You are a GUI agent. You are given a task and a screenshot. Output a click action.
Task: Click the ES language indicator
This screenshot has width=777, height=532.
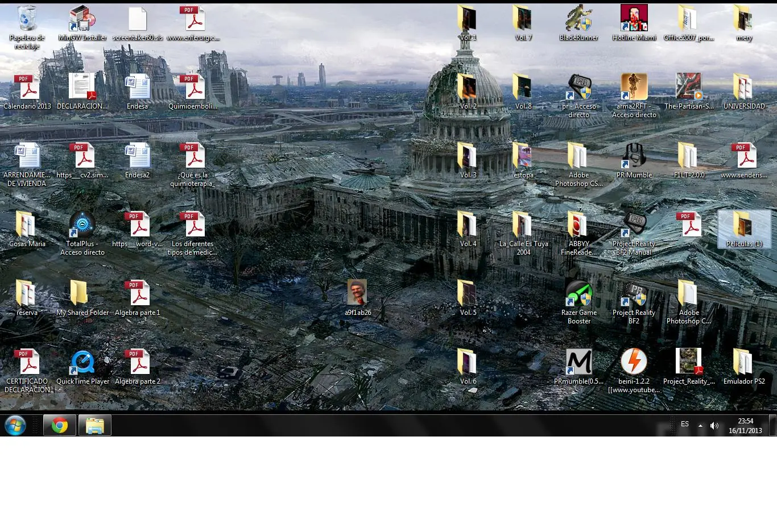[685, 424]
